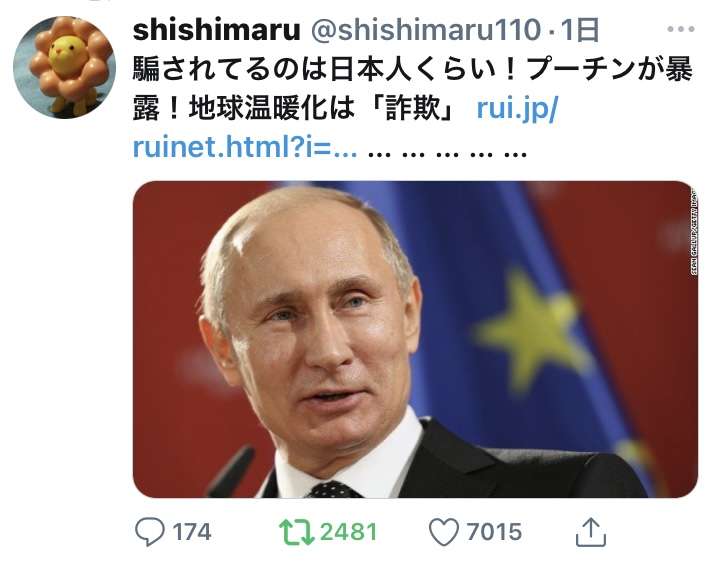Viewport: 716px width, 561px height.
Task: Click the trailing ellipsis dots after the link
Action: (x=447, y=153)
